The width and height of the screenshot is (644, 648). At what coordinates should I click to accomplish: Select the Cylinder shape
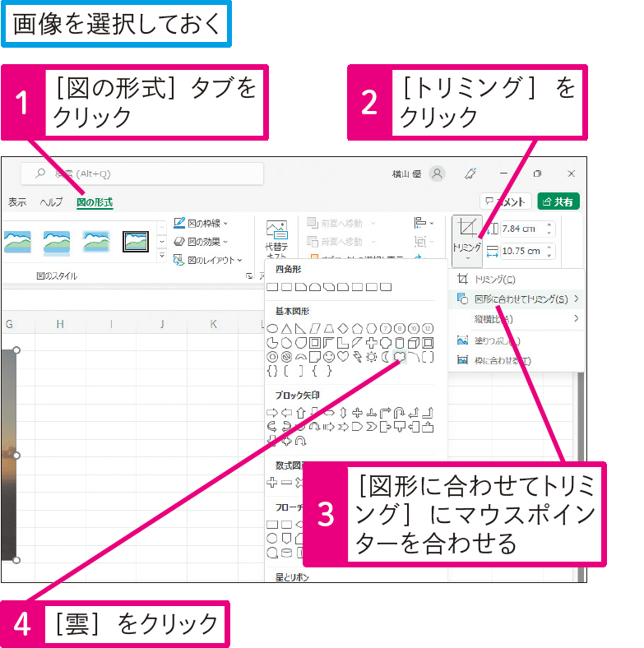pos(399,343)
